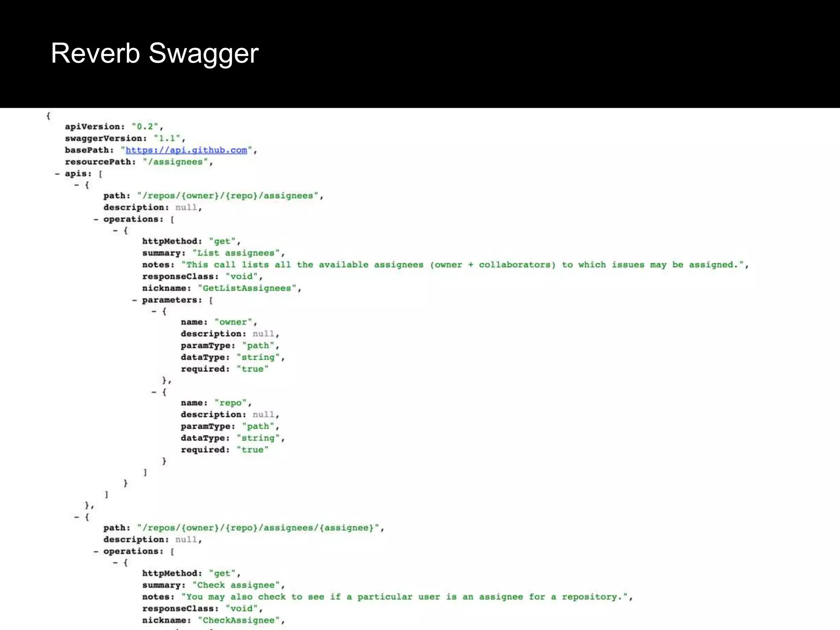This screenshot has width=840, height=630.
Task: Collapse the parameters array
Action: [x=135, y=300]
